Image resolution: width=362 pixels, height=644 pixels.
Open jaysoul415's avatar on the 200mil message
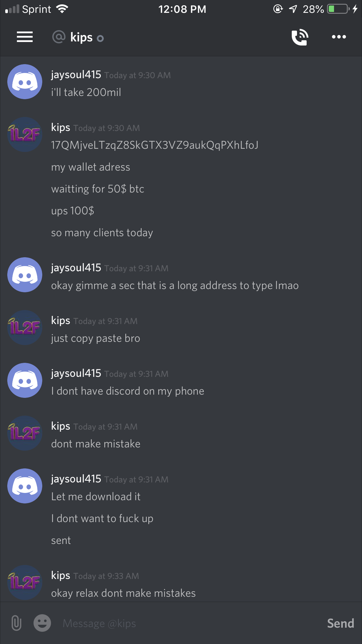point(25,82)
